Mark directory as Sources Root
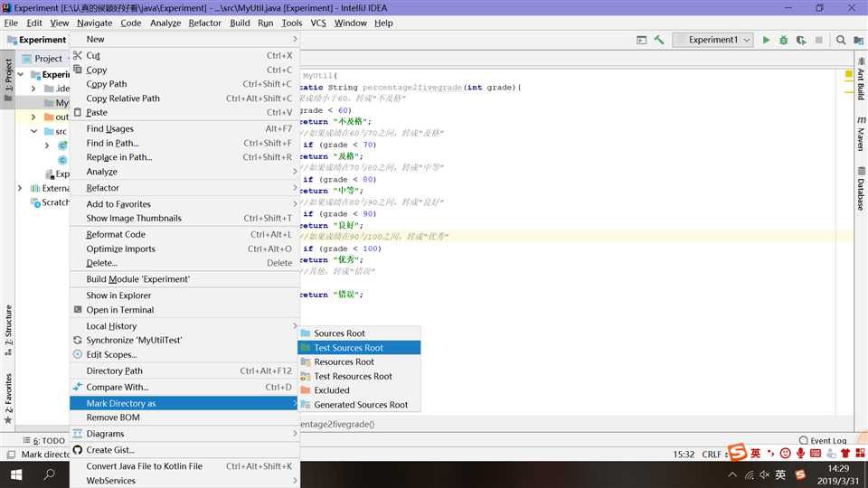The image size is (868, 488). [x=359, y=333]
